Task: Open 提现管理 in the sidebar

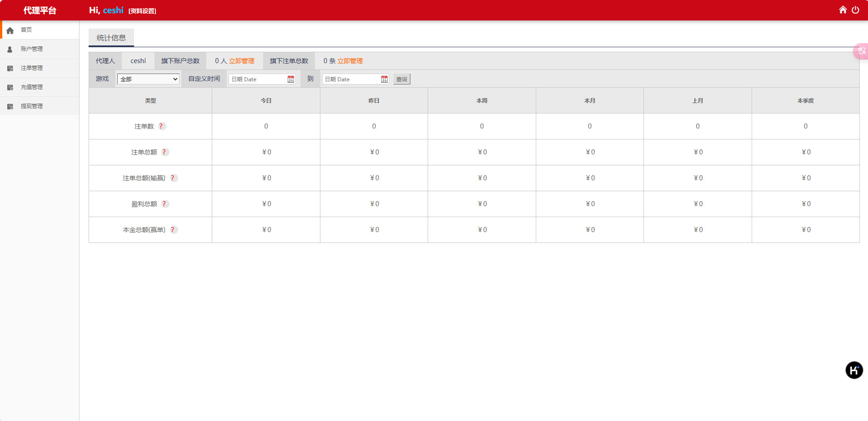Action: pyautogui.click(x=31, y=106)
